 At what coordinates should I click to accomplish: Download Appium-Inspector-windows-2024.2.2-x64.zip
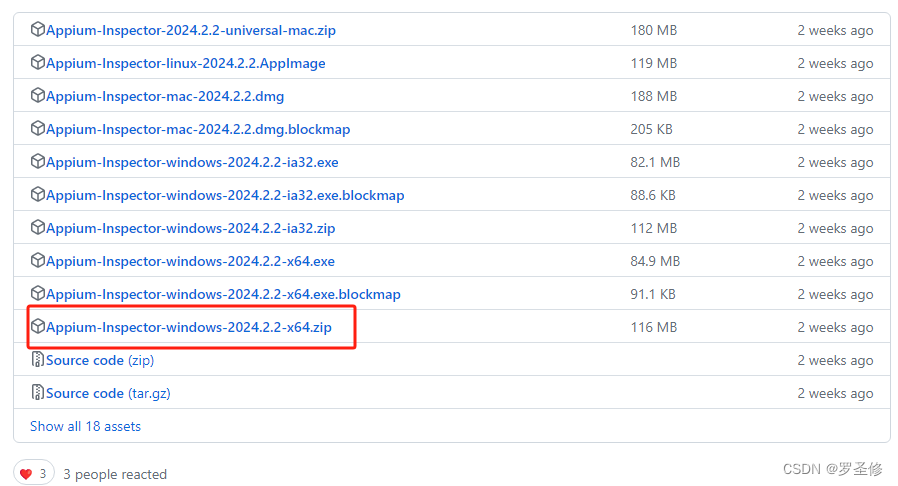click(189, 327)
